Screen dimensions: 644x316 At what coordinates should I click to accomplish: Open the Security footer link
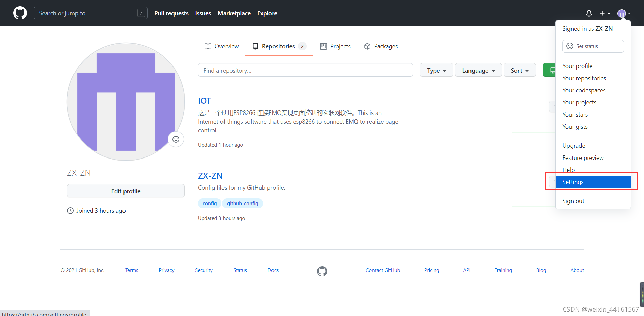(x=204, y=270)
